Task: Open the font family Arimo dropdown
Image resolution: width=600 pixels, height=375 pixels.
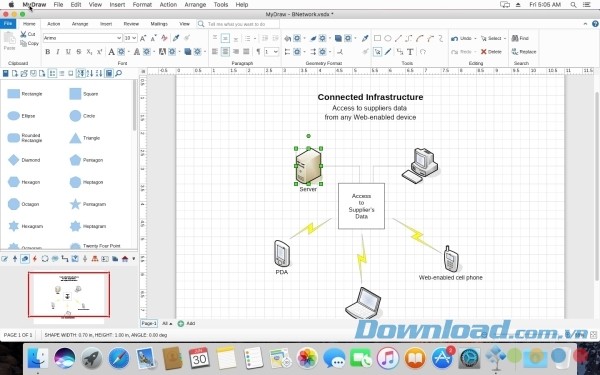Action: tap(119, 38)
